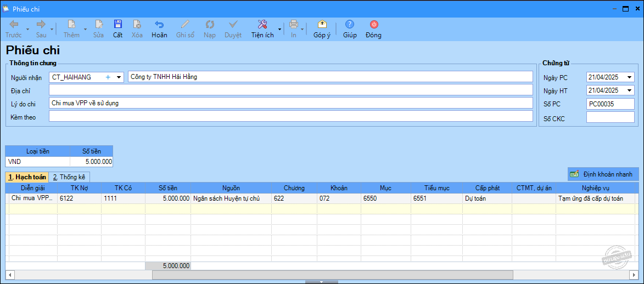Screen dimensions: 644x284
Task: Switch to the Hạch toán tab
Action: [27, 177]
